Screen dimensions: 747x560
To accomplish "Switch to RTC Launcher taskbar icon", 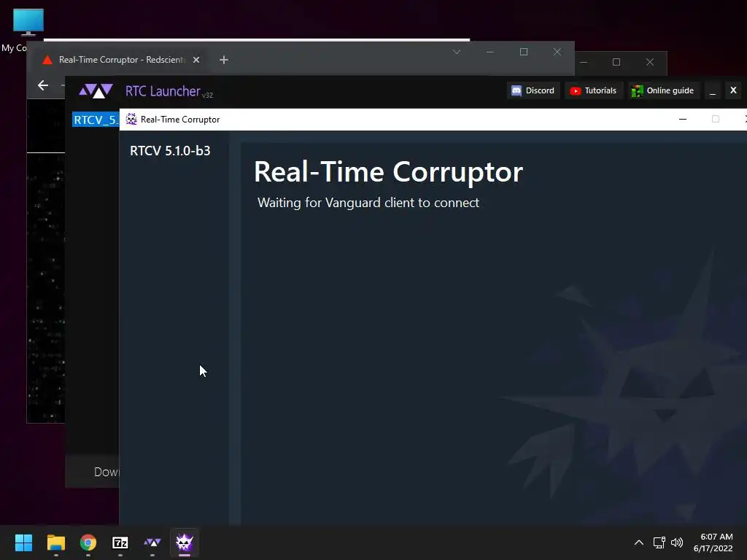I will point(152,542).
